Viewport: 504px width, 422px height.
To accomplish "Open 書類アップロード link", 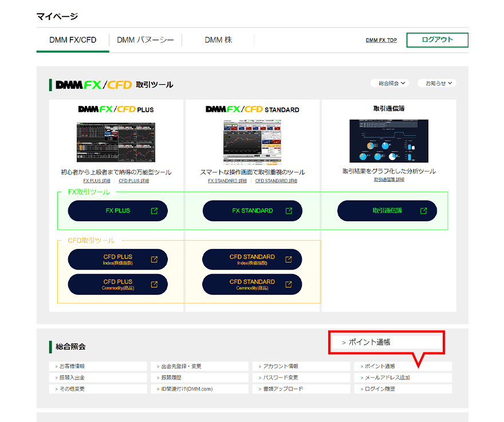I will [x=301, y=389].
